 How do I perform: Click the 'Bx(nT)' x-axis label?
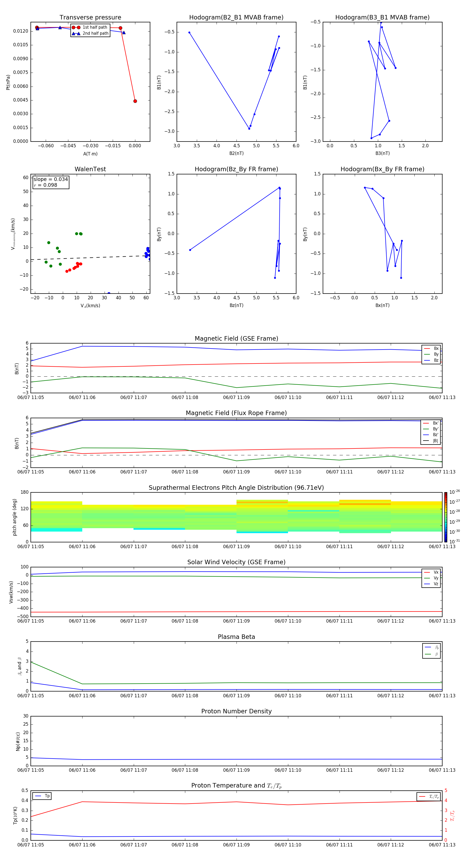click(x=382, y=305)
